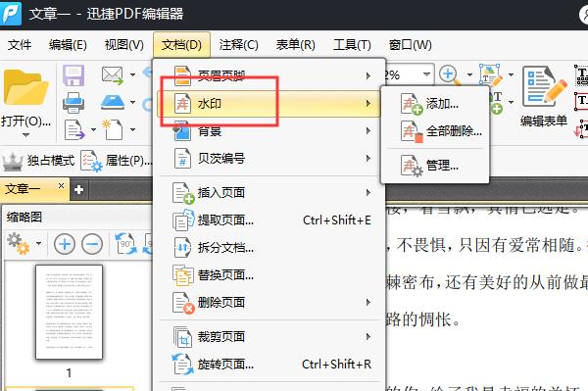Zoom out thumbnails with minus icon

click(92, 244)
